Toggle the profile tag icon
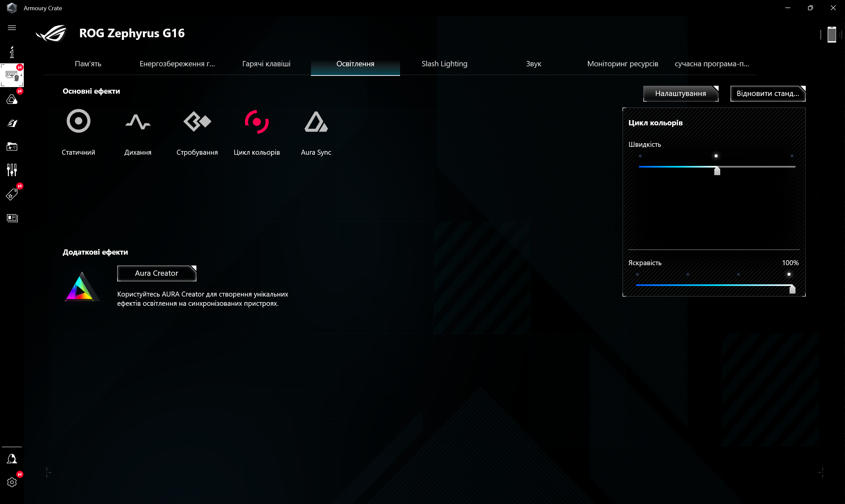 13,194
